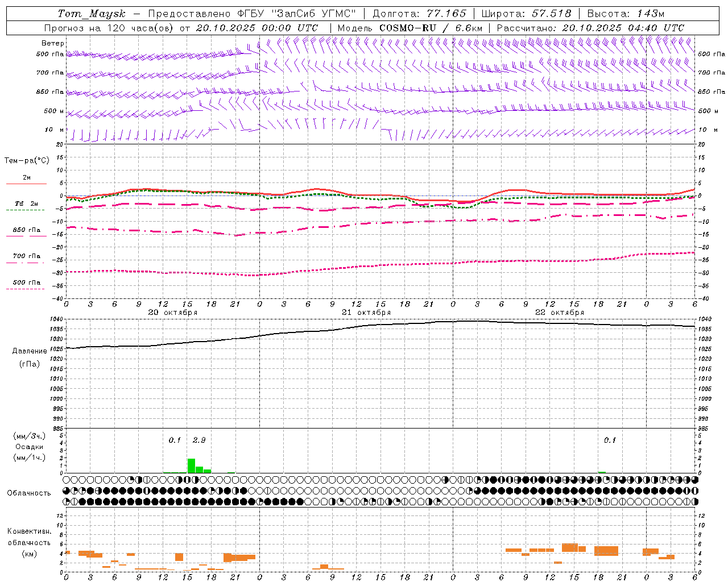Click the tallest green precipitation bar
The height and width of the screenshot is (582, 728).
point(192,465)
